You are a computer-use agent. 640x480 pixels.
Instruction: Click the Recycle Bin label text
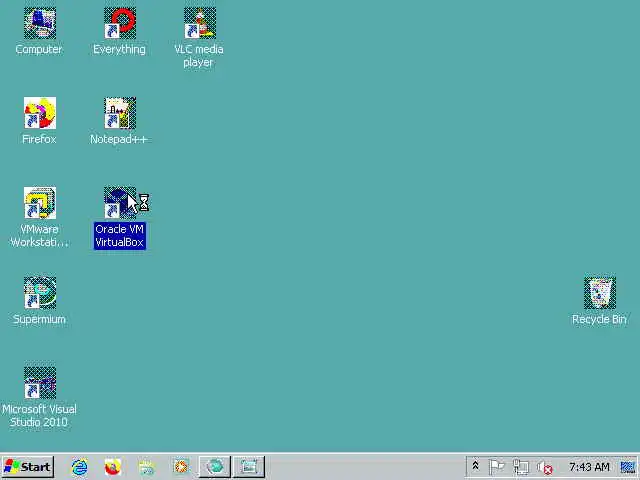pos(599,319)
